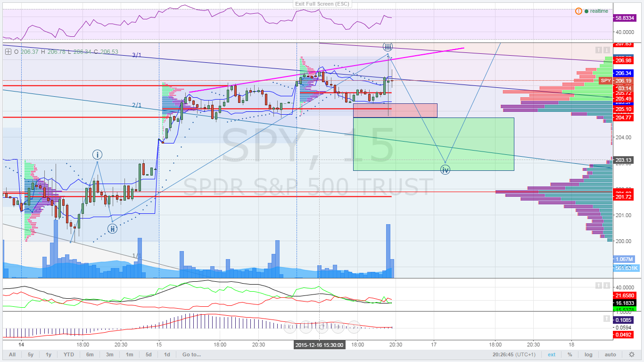Select Elliott wave label i circle

click(x=97, y=154)
